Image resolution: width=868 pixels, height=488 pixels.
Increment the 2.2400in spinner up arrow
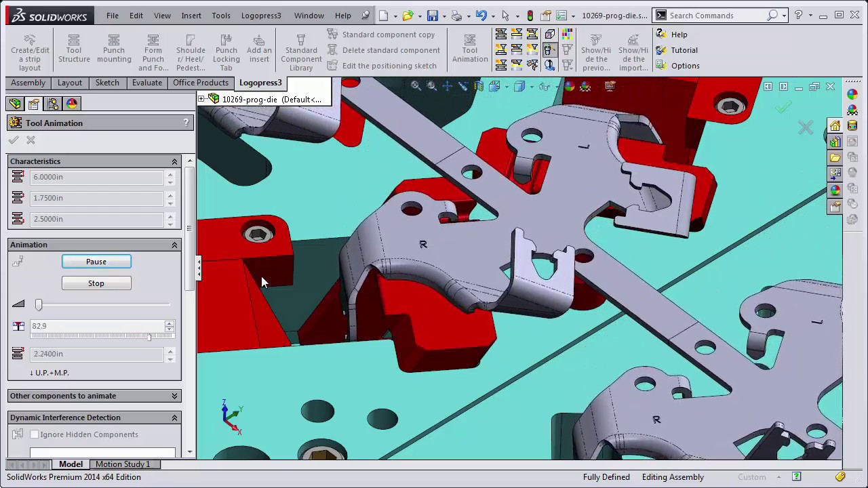click(x=170, y=350)
